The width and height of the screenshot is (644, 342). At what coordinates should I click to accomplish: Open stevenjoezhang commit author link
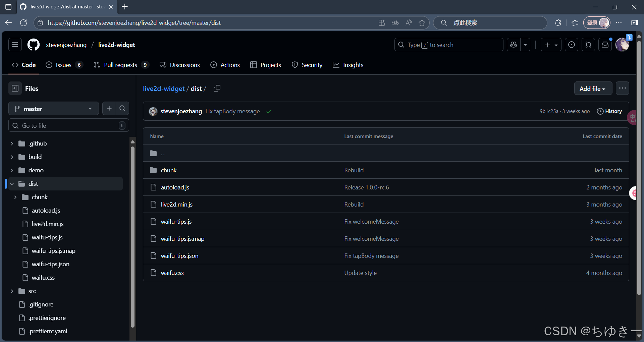(181, 111)
